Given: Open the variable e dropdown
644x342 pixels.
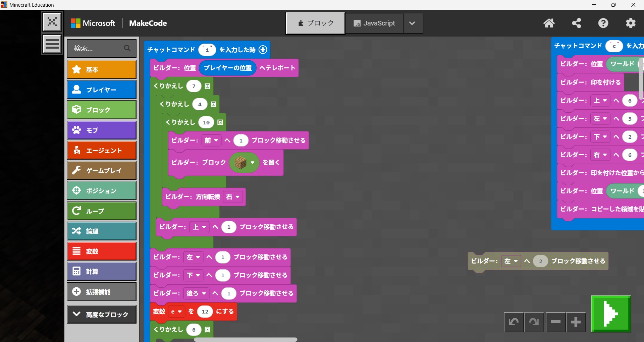Looking at the screenshot, I should 176,311.
